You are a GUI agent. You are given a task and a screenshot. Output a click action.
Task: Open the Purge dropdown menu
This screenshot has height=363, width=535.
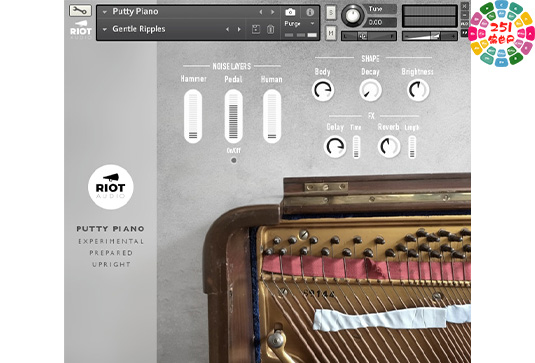pos(299,24)
